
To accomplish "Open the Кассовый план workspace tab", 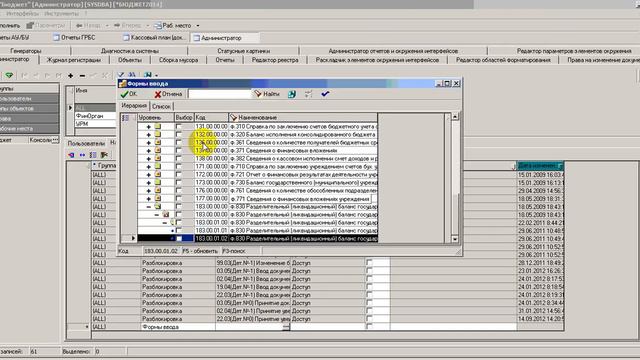I will (155, 38).
